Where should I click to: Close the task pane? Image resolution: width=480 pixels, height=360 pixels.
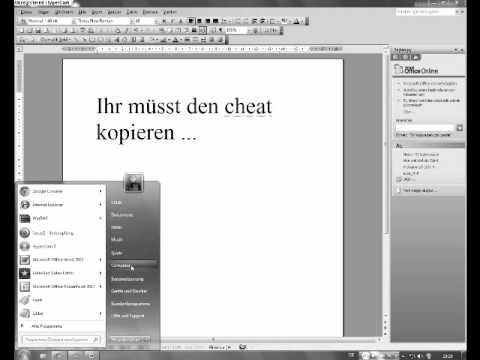[x=462, y=50]
